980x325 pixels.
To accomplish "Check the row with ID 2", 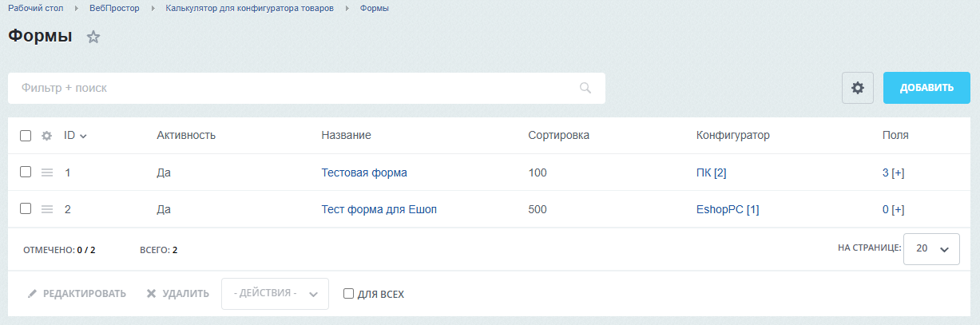I will [26, 208].
